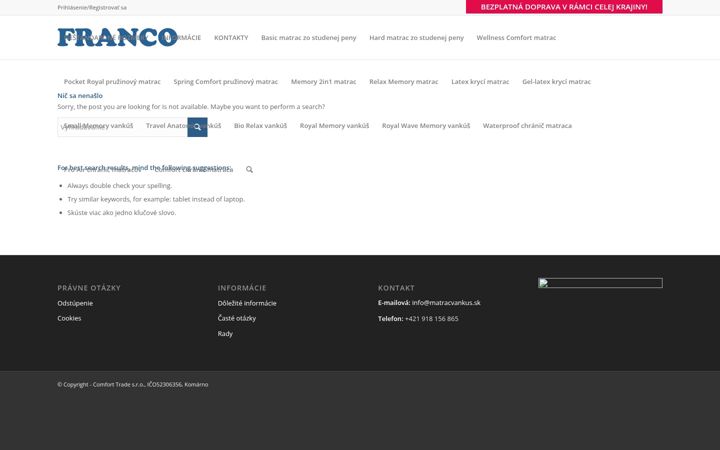The height and width of the screenshot is (450, 720).
Task: Open Latex krycí matrac
Action: [480, 82]
